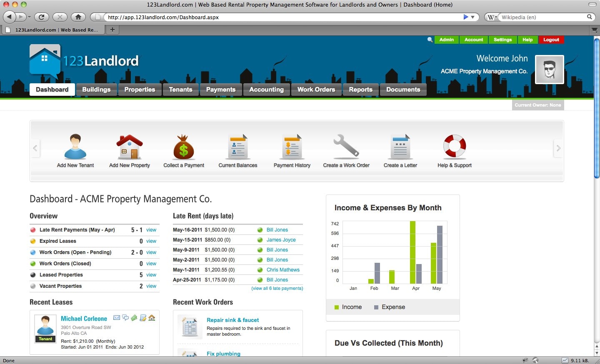This screenshot has height=364, width=600.
Task: Open the back history dropdown arrow
Action: (29, 17)
